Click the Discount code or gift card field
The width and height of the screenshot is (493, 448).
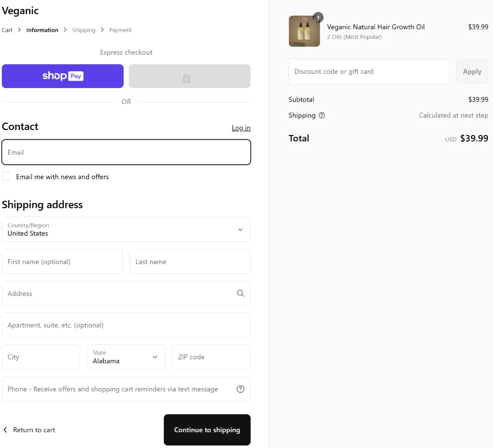pos(369,72)
